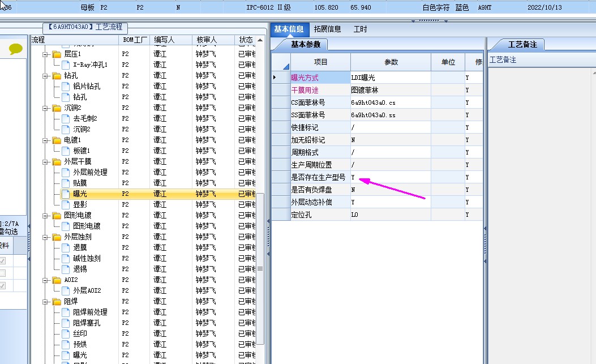Screen dimensions: 596x364
Task: Click the LDI曝光 parameter value
Action: (x=391, y=78)
